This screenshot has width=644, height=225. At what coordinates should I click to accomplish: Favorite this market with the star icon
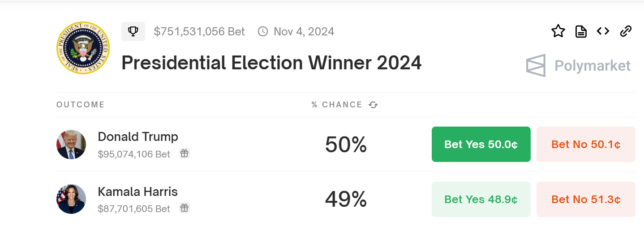click(558, 31)
